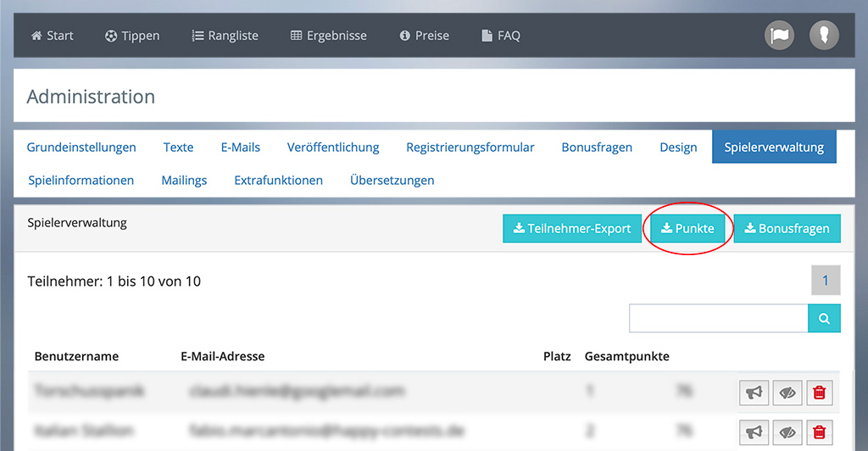Viewport: 868px width, 451px height.
Task: Delete the second participant with trash icon
Action: tap(820, 432)
